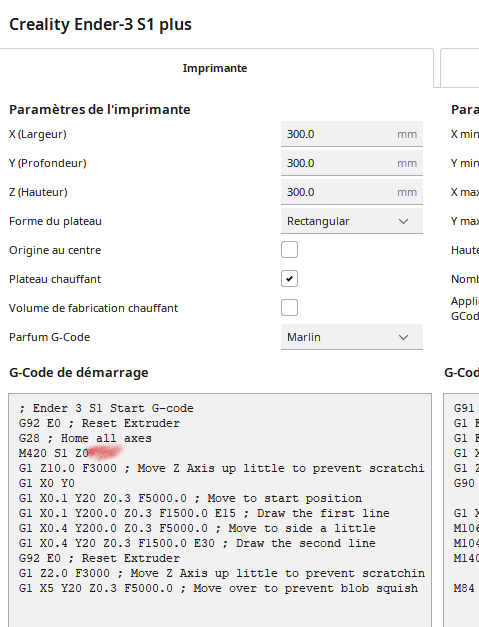Click the 'G28 ; Home all axes' line
Screen dimensions: 479x627
point(85,438)
